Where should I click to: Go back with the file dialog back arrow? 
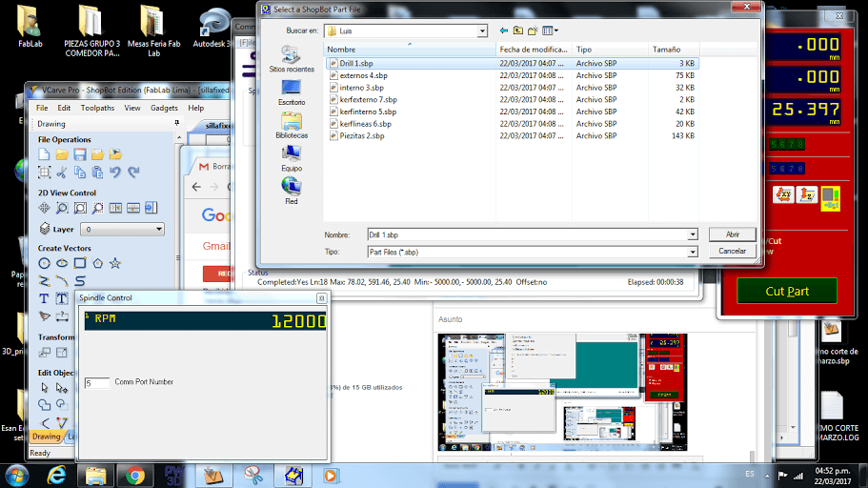[503, 30]
